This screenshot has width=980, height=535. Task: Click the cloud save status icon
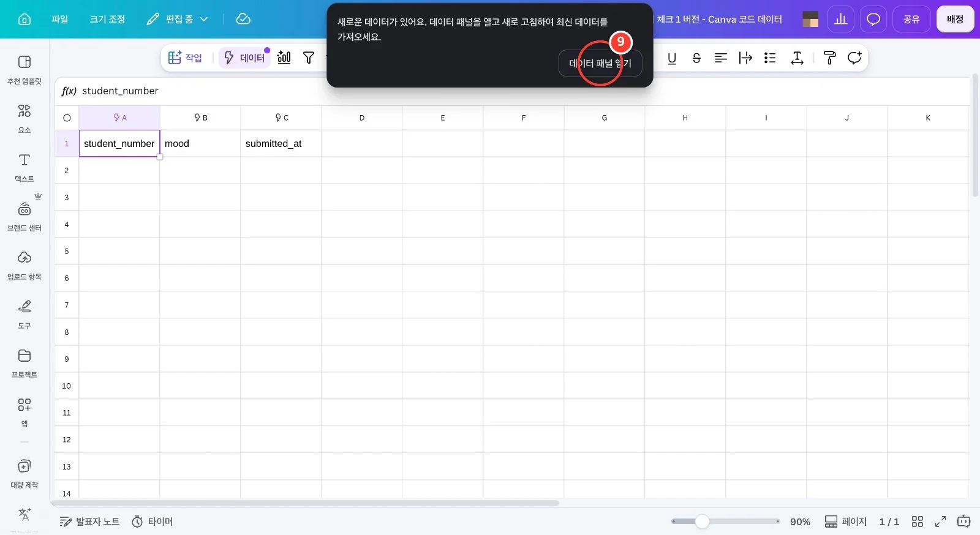pyautogui.click(x=243, y=19)
